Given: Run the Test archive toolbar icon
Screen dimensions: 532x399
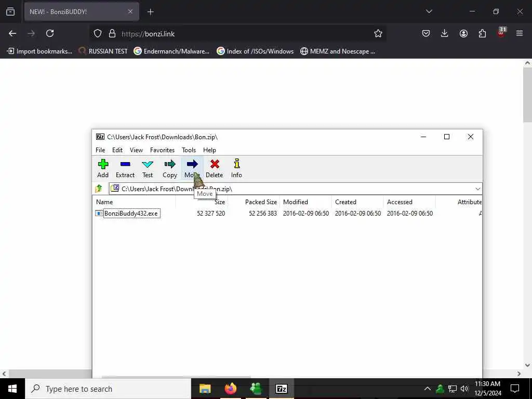Looking at the screenshot, I should pos(147,168).
